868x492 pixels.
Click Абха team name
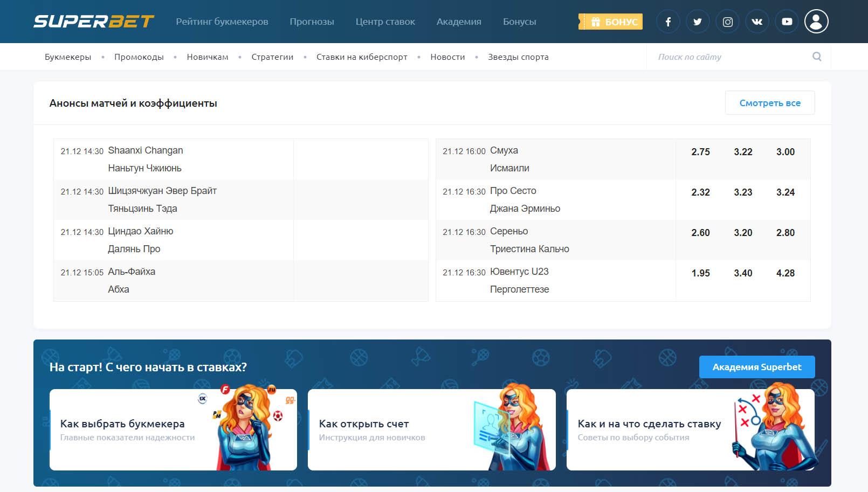(118, 289)
